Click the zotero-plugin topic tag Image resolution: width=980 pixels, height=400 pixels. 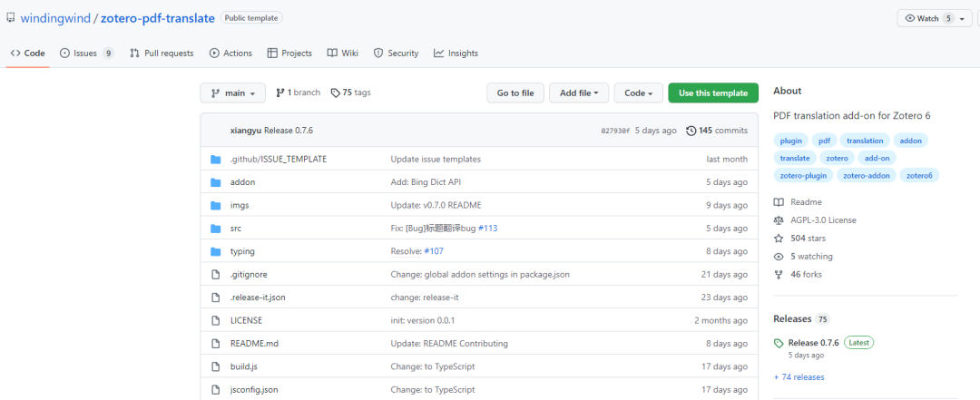(803, 176)
